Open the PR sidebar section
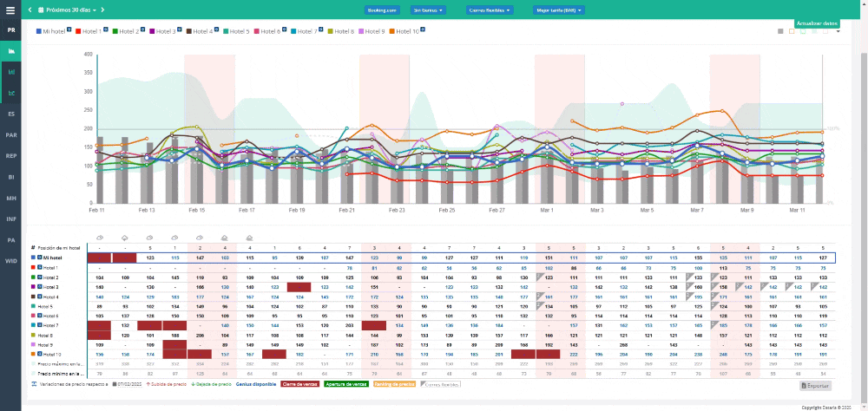 (10, 30)
